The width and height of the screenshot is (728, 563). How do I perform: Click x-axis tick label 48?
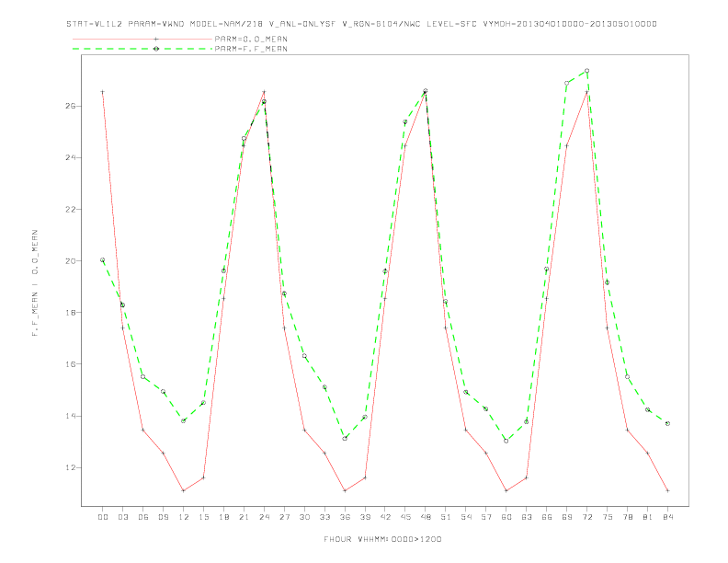pyautogui.click(x=426, y=517)
